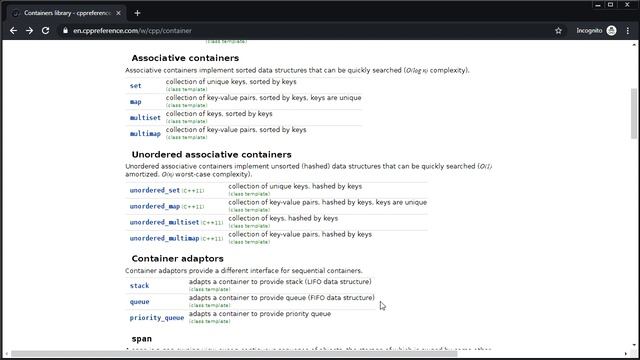Open the unordered_multimap link
This screenshot has width=640, height=360.
pyautogui.click(x=164, y=238)
